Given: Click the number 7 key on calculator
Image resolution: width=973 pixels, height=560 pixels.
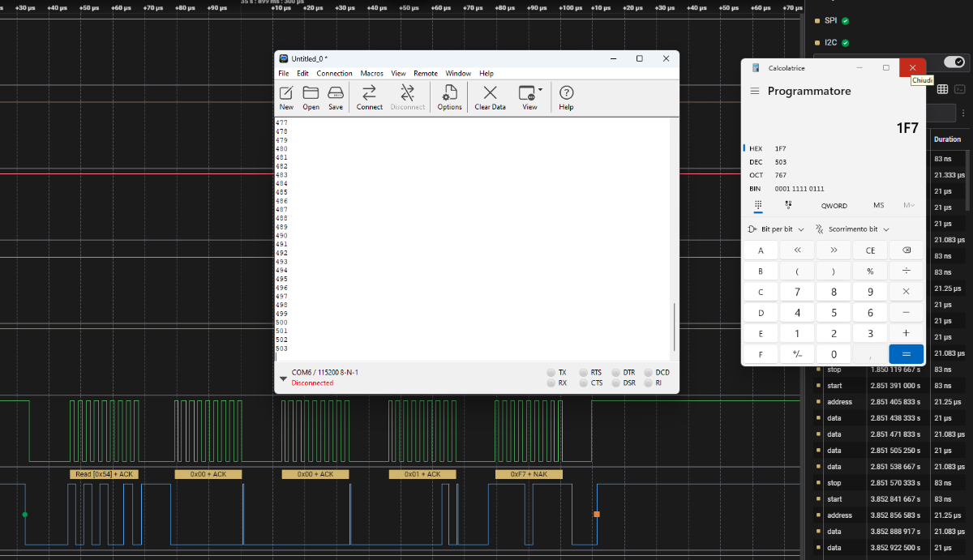Looking at the screenshot, I should pyautogui.click(x=798, y=292).
